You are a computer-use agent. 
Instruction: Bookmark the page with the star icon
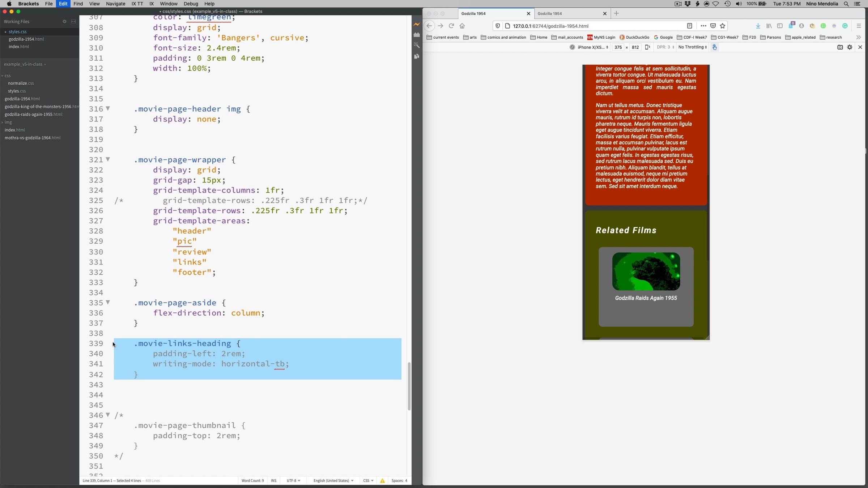723,26
